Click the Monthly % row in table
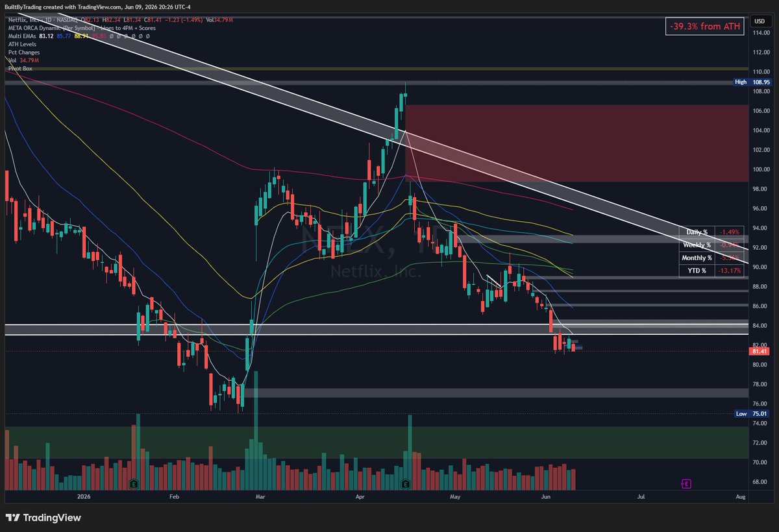 click(711, 258)
